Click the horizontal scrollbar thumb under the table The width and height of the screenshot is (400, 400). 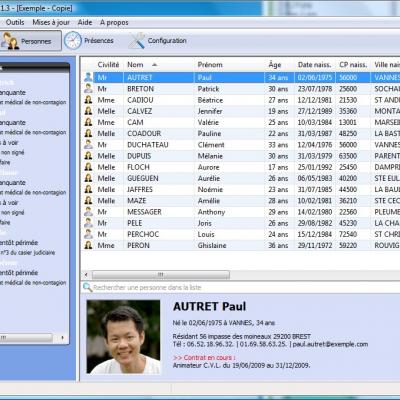pyautogui.click(x=161, y=275)
